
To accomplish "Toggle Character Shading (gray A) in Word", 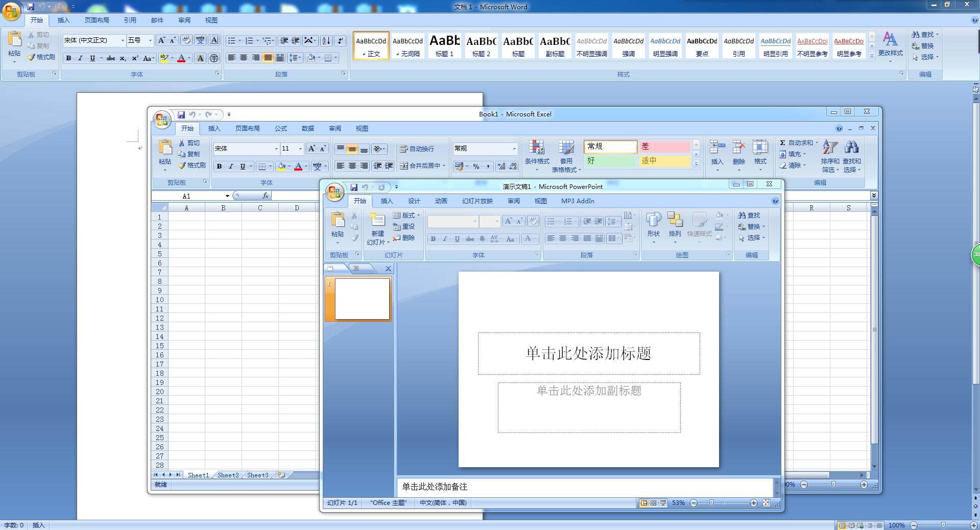I will pyautogui.click(x=200, y=58).
